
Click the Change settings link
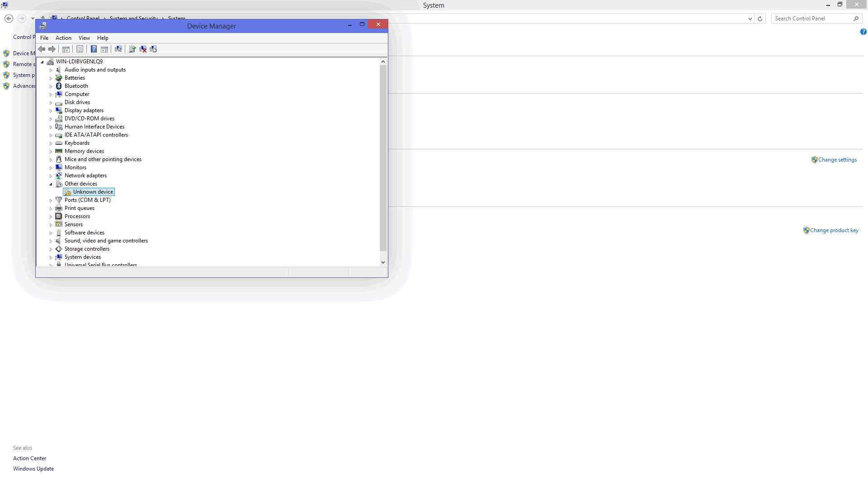[837, 160]
